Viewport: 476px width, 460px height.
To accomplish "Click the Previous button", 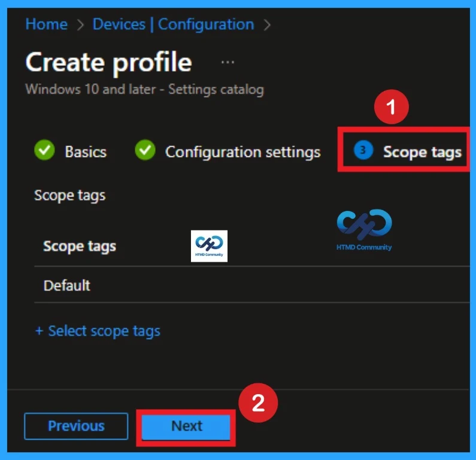I will tap(76, 426).
